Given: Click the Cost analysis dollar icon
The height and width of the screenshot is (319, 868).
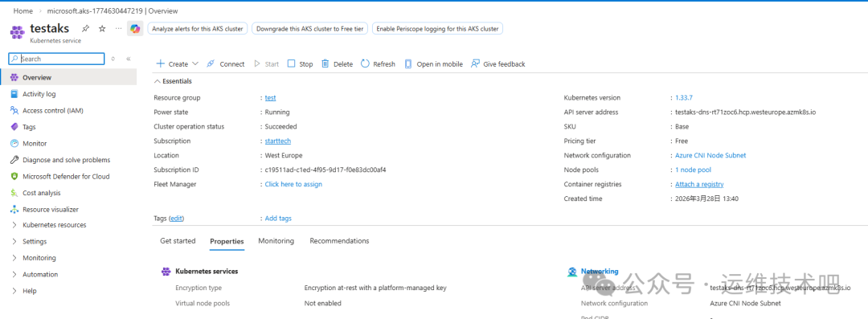Looking at the screenshot, I should [x=14, y=193].
